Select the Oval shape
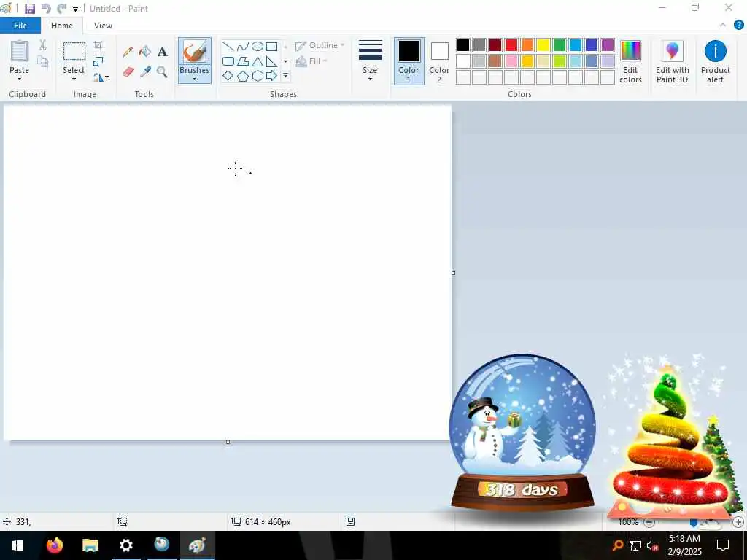This screenshot has width=747, height=560. pos(258,46)
